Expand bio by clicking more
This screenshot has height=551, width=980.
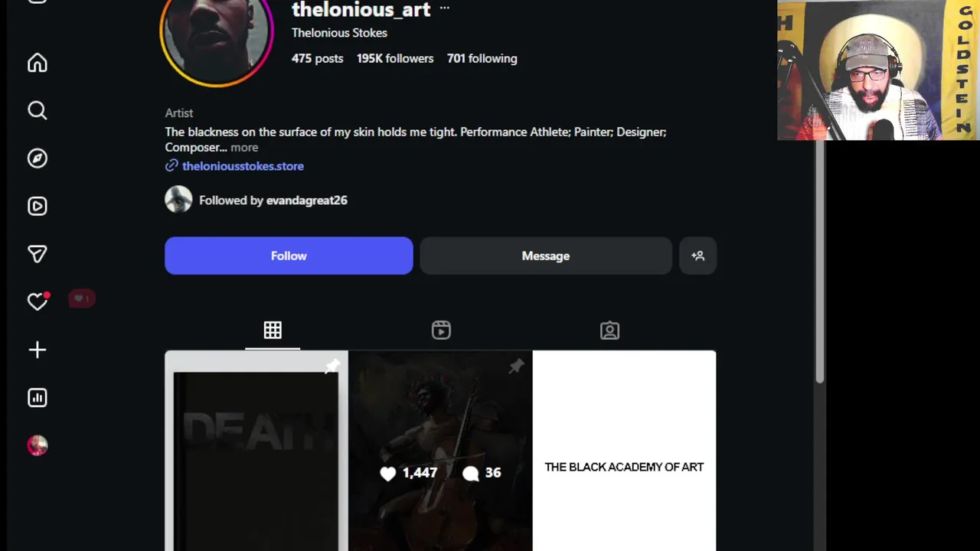coord(244,147)
